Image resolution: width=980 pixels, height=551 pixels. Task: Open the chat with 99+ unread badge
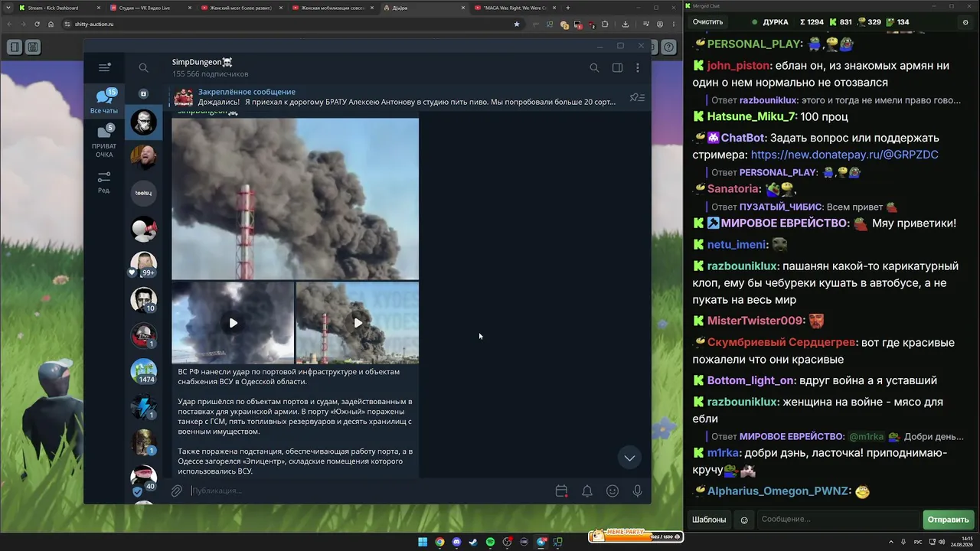[143, 264]
